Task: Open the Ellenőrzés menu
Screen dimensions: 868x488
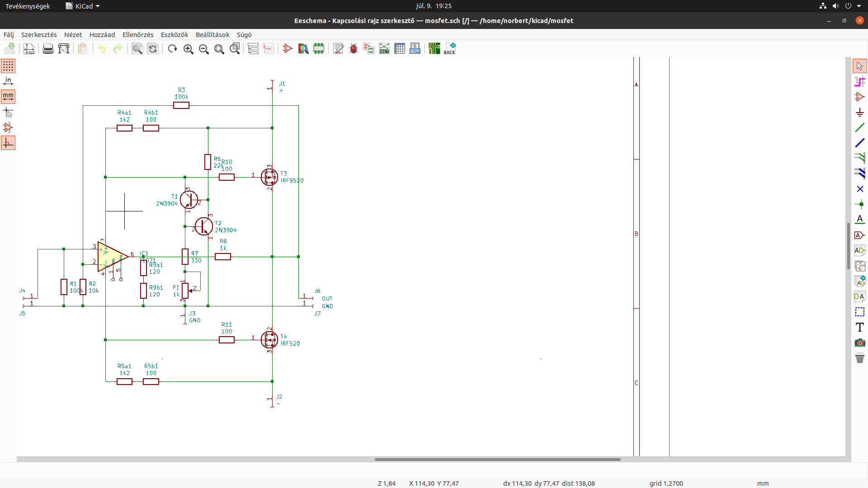Action: pyautogui.click(x=138, y=35)
